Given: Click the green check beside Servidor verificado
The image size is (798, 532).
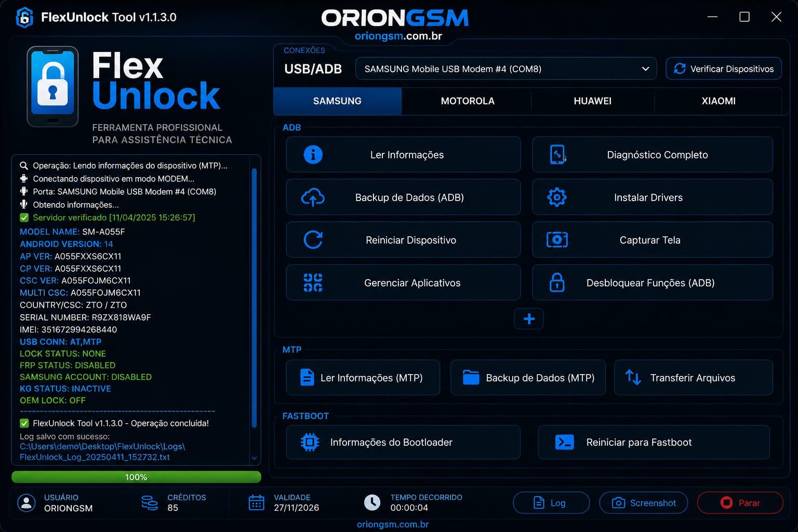Looking at the screenshot, I should click(x=24, y=218).
